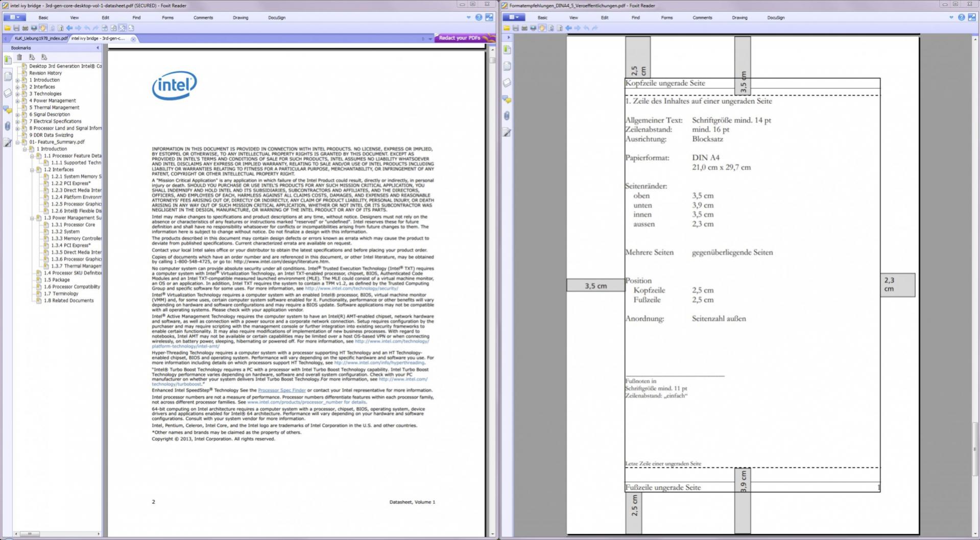980x540 pixels.
Task: Expand the 2 Interfaces bookmark
Action: (x=18, y=87)
